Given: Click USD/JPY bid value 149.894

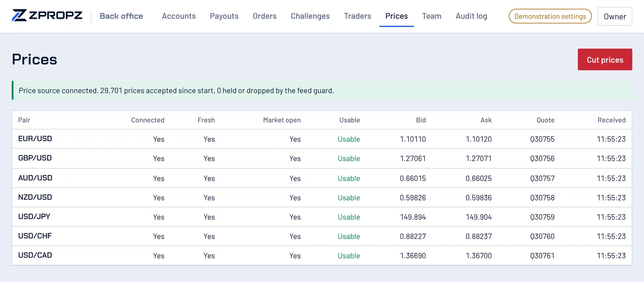Looking at the screenshot, I should (413, 217).
